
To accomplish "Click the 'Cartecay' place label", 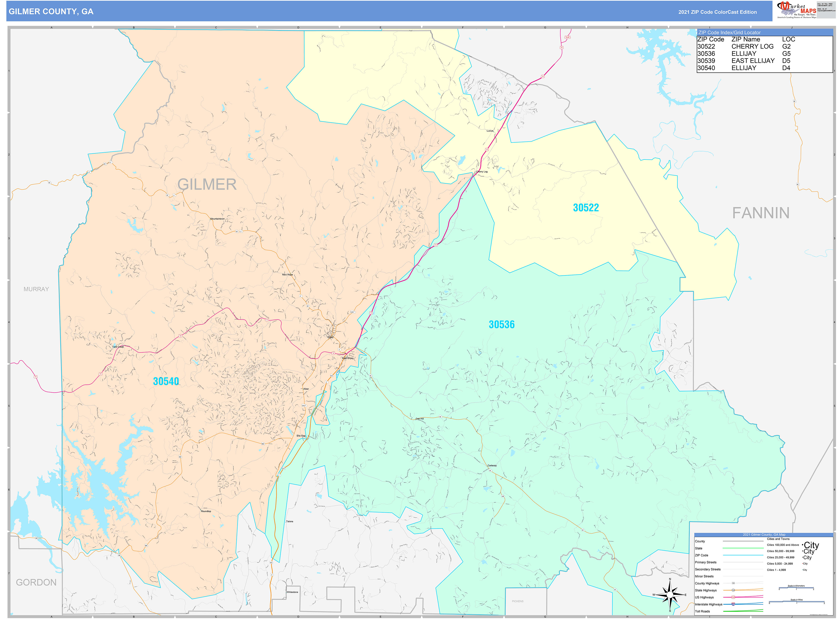I will pos(492,465).
